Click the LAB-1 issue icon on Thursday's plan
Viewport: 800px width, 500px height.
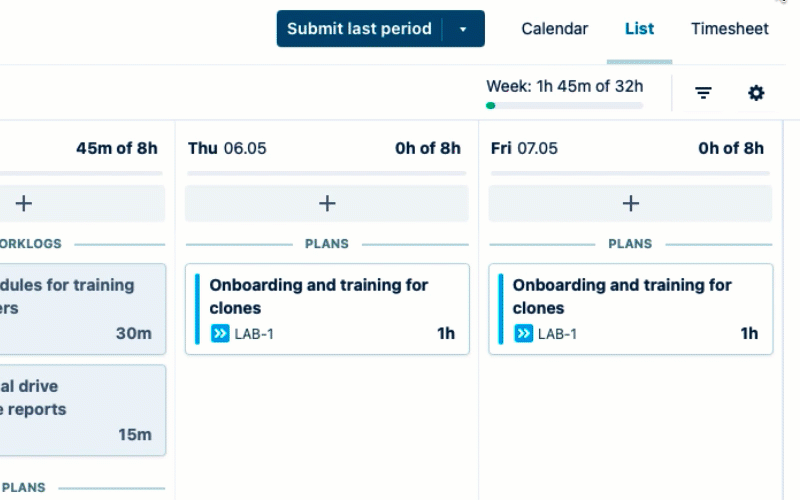220,334
